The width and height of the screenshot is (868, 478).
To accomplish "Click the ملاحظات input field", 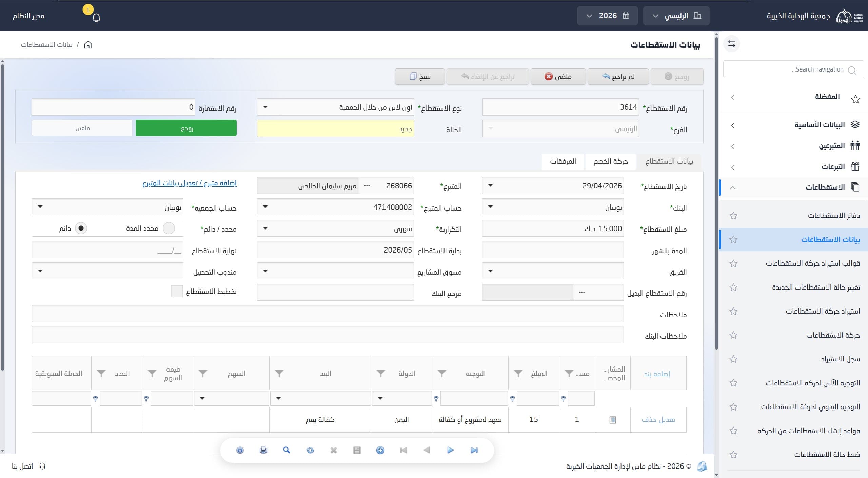I will click(328, 314).
